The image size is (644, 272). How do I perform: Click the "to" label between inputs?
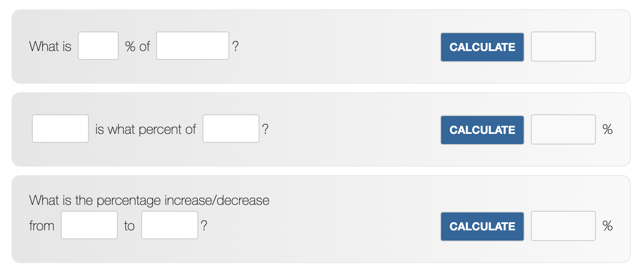coord(129,226)
